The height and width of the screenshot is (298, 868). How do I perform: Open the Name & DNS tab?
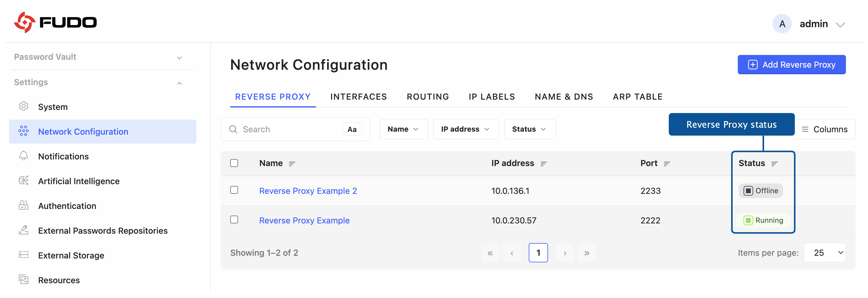(x=563, y=97)
